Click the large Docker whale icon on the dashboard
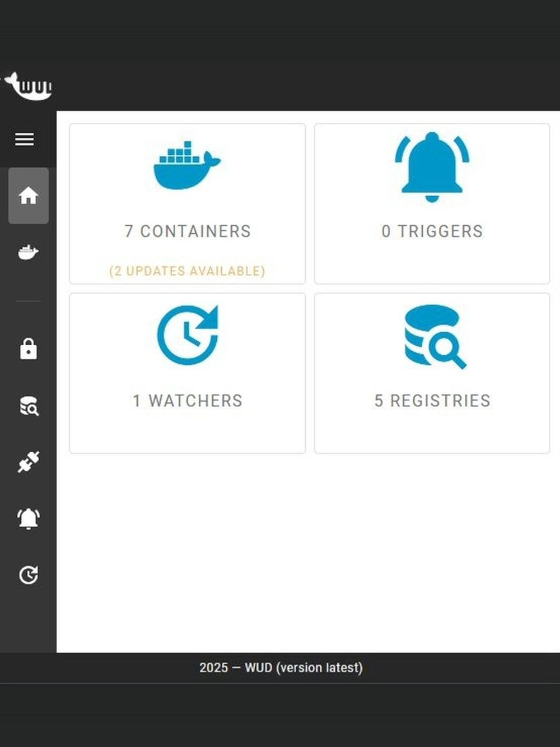Viewport: 560px width, 747px height. pos(187,165)
